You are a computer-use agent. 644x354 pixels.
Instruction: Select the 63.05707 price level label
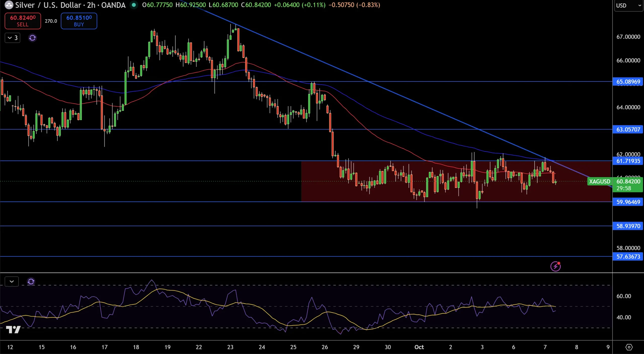click(628, 129)
